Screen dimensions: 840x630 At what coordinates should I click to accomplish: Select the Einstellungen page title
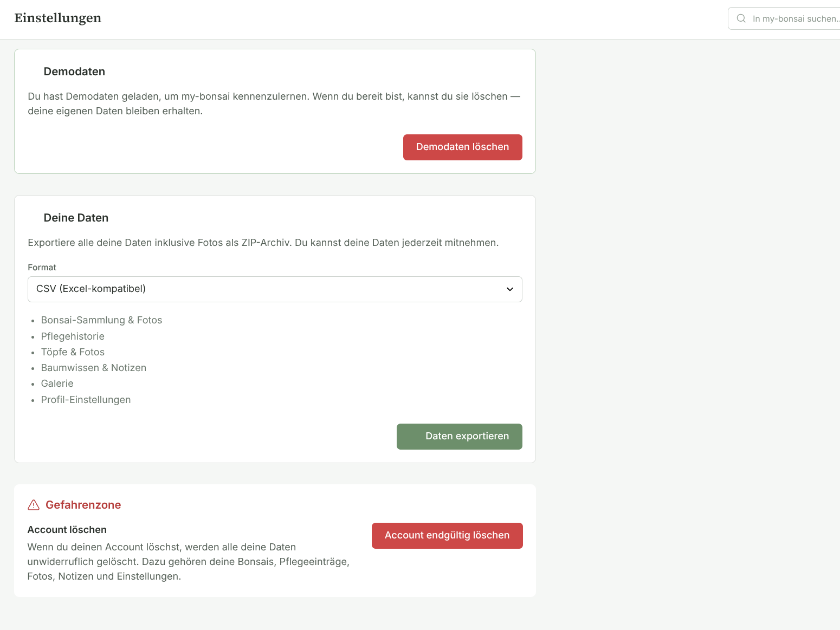pyautogui.click(x=57, y=18)
